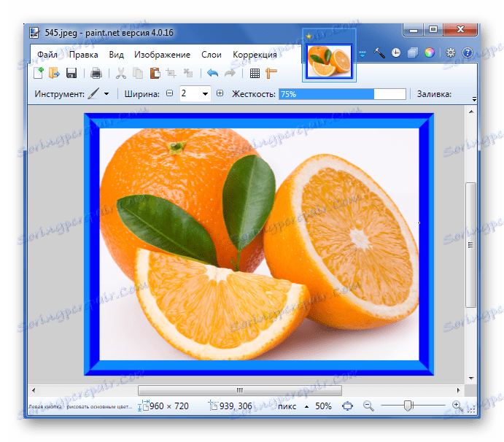Paste with the clipboard icon
The height and width of the screenshot is (442, 504).
155,73
